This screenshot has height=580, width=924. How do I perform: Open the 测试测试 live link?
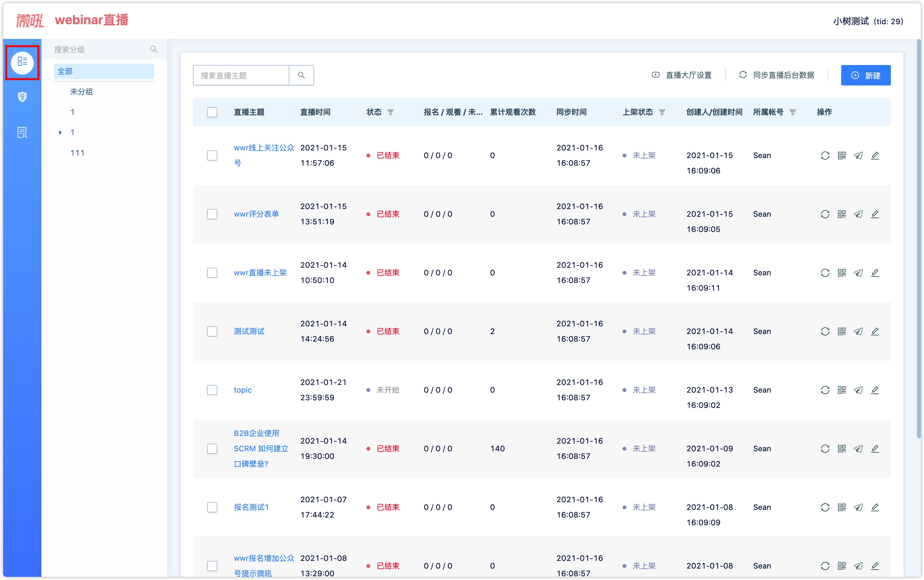click(249, 331)
